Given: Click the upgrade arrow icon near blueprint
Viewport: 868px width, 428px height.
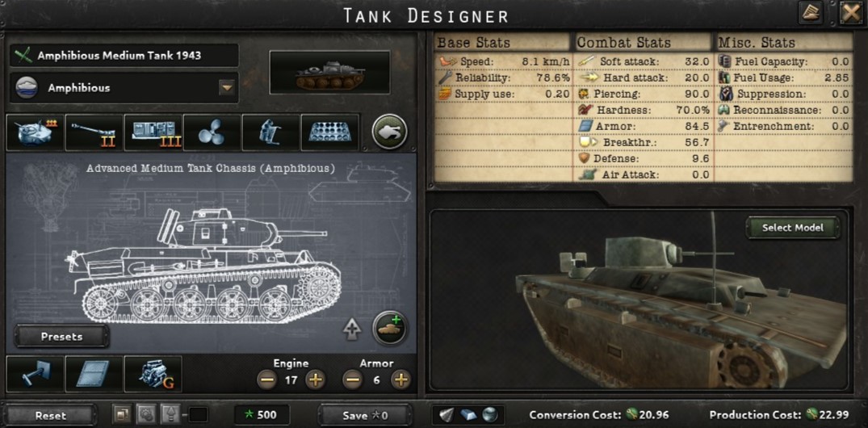Looking at the screenshot, I should click(352, 329).
